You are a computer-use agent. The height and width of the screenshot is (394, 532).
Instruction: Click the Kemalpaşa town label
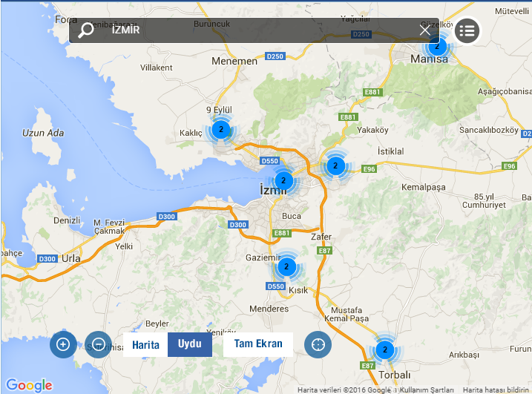click(424, 187)
